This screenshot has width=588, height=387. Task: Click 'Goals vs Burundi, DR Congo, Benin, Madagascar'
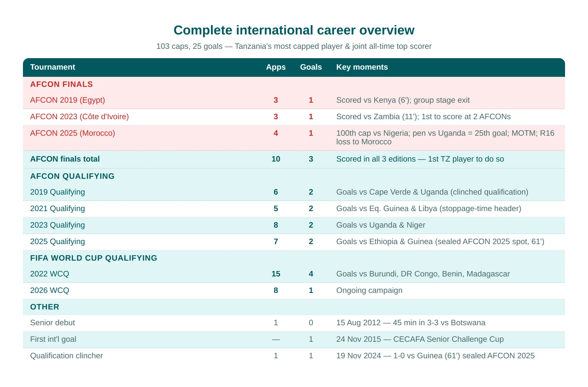(423, 274)
